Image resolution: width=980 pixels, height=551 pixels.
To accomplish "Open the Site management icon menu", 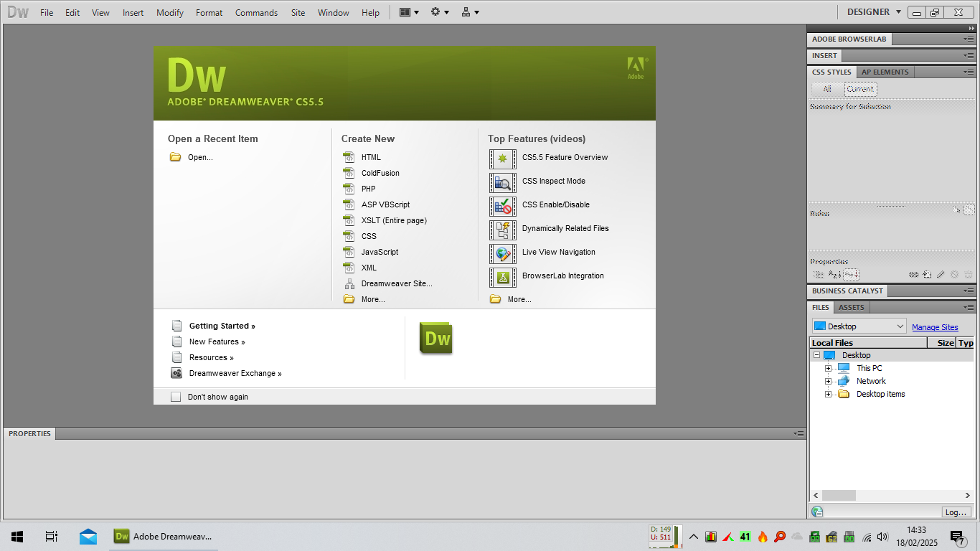I will [x=470, y=12].
